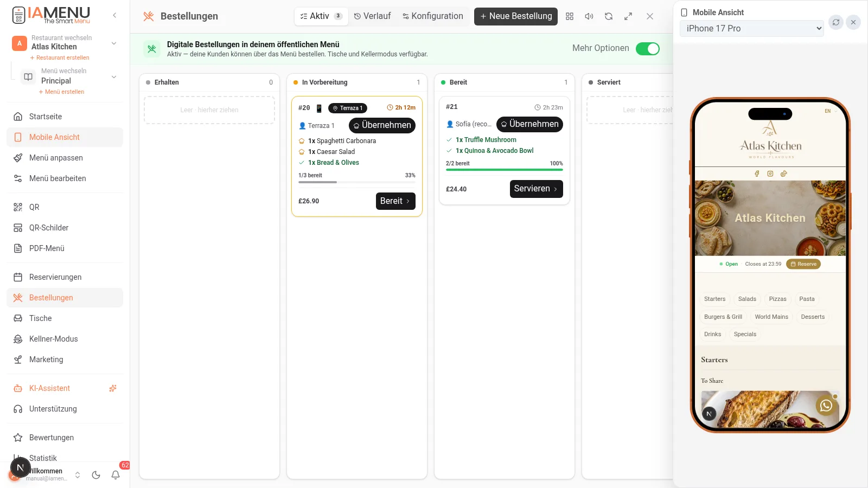Click Übernehmen on order #21
Image resolution: width=868 pixels, height=488 pixels.
529,124
